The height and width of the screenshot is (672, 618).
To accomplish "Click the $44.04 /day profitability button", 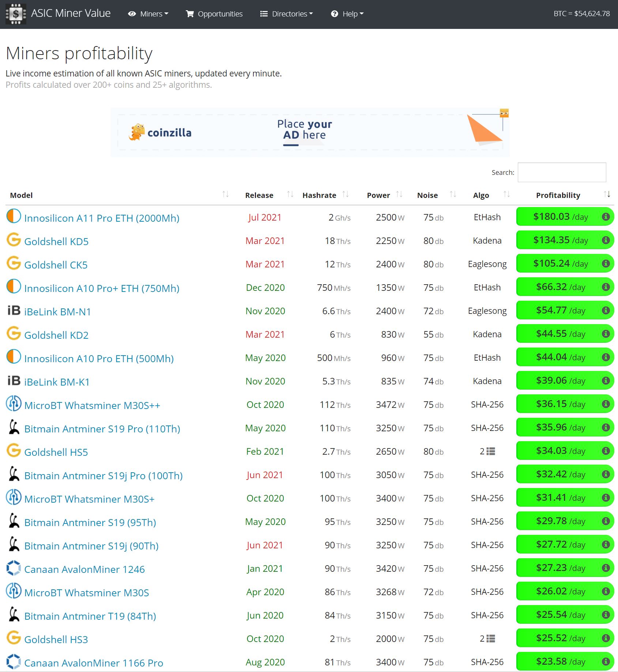I will coord(565,357).
